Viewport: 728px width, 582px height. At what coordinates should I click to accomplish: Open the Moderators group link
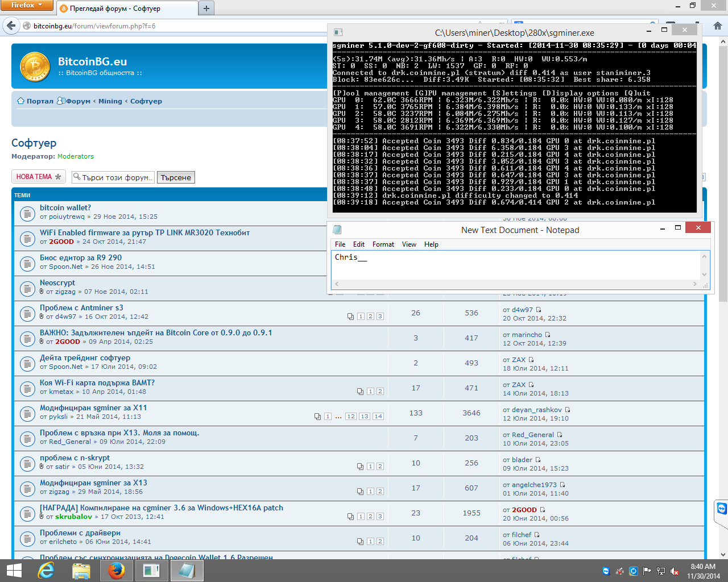pyautogui.click(x=76, y=156)
